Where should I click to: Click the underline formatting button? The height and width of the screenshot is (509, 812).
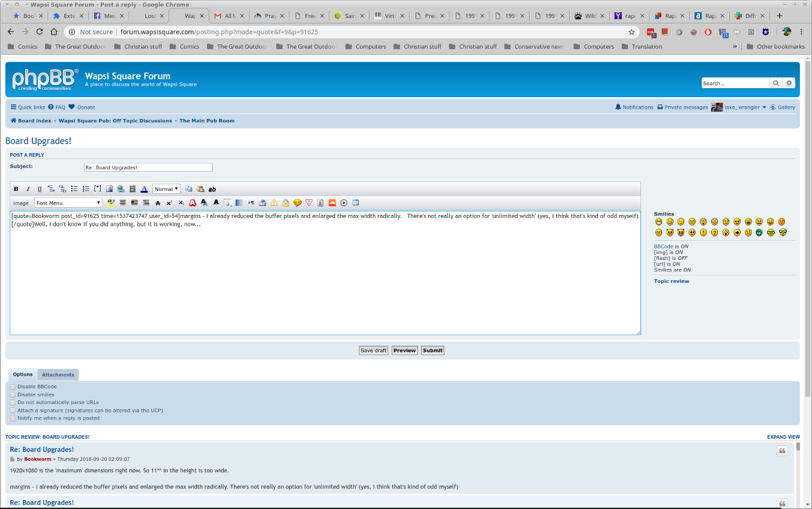coord(40,189)
